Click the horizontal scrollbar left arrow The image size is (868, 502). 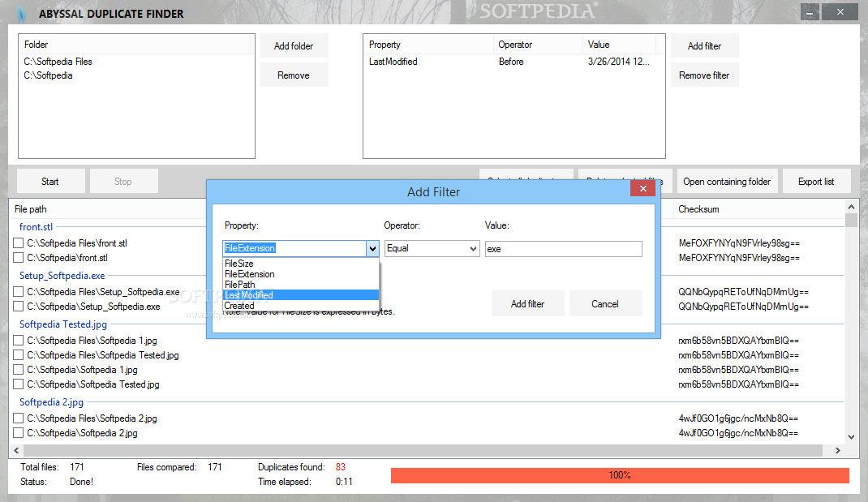tap(16, 451)
